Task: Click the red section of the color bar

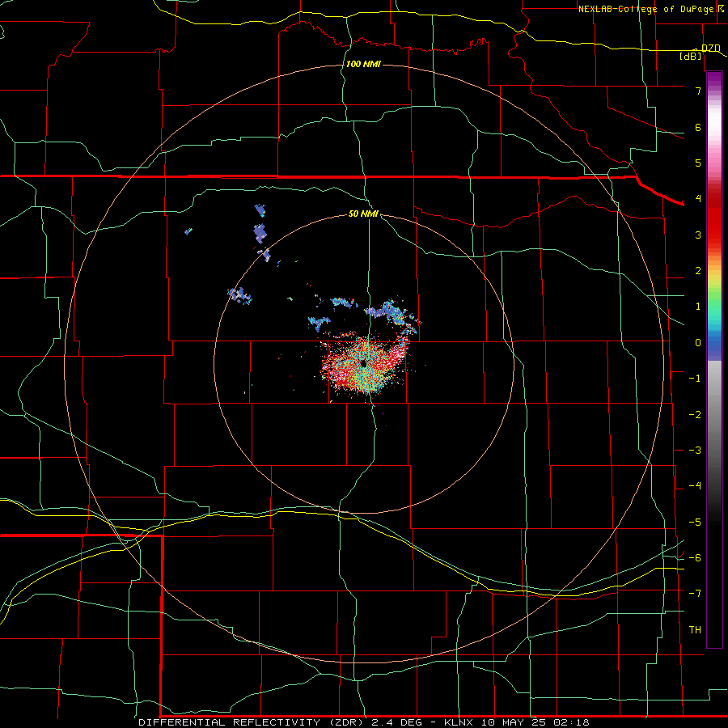Action: (714, 218)
